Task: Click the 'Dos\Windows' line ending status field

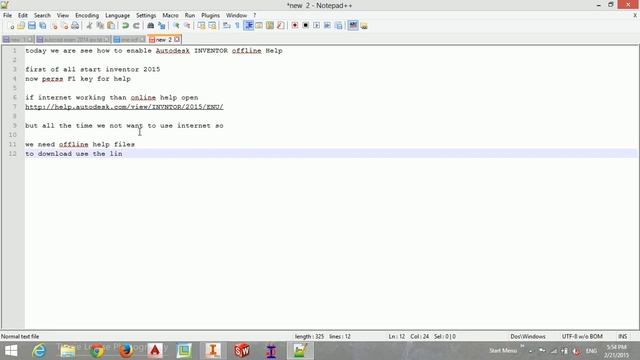Action: pos(528,337)
